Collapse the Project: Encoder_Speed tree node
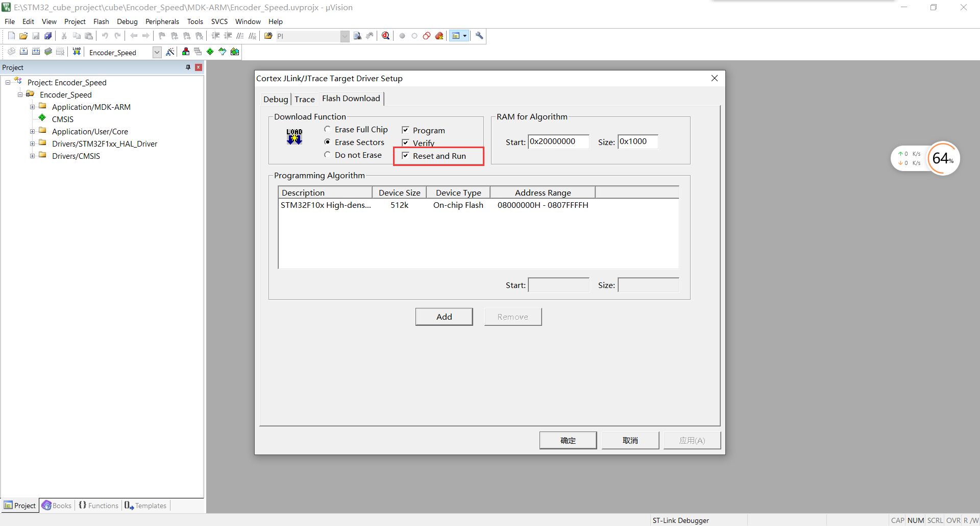980x526 pixels. 8,82
